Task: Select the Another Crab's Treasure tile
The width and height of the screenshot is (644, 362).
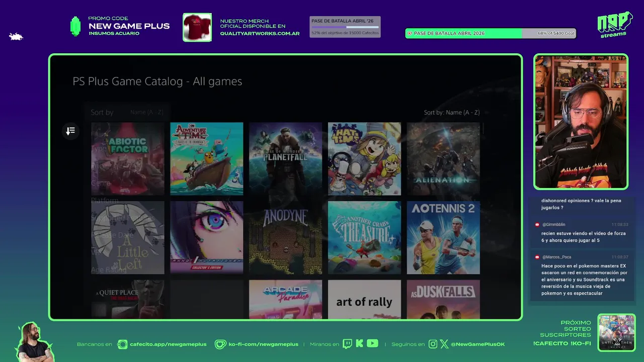Action: click(364, 238)
